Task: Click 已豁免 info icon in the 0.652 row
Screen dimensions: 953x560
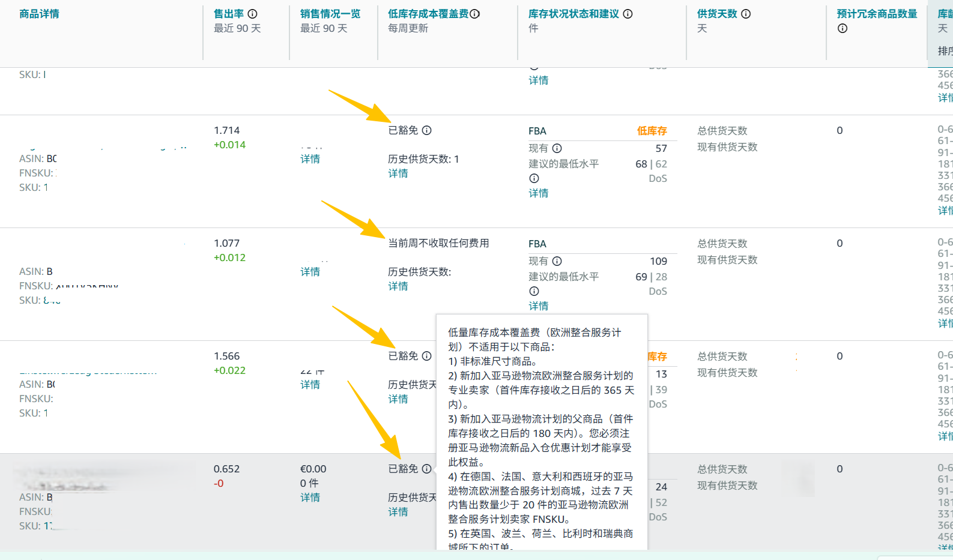Action: 427,469
